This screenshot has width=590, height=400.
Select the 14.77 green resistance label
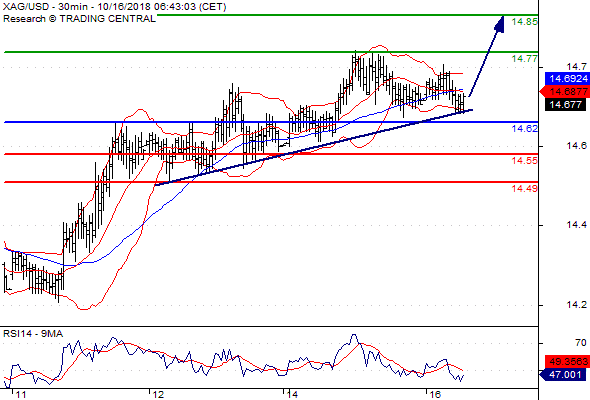point(525,59)
